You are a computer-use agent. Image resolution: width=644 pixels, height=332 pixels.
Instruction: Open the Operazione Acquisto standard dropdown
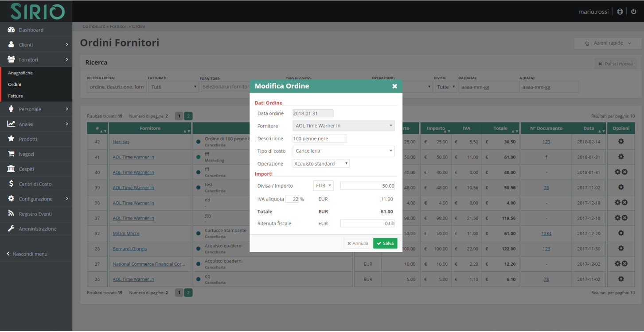[321, 164]
